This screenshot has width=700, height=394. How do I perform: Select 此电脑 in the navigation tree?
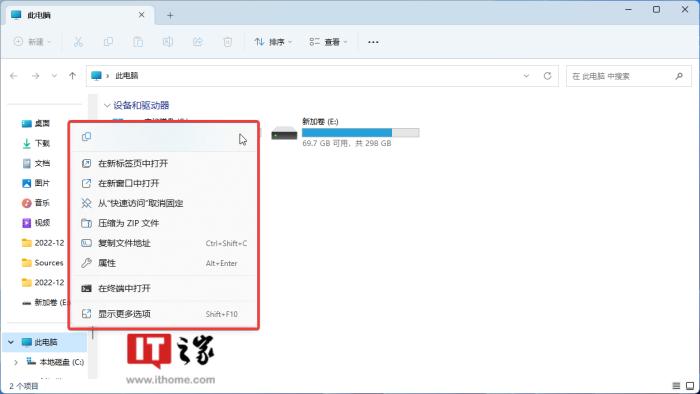click(46, 342)
